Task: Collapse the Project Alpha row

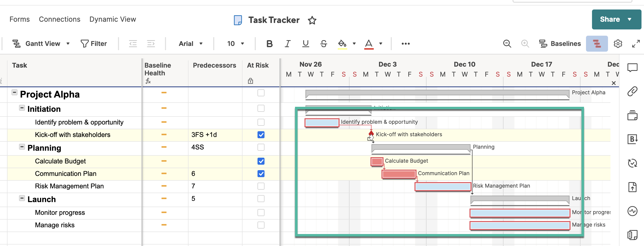Action: pyautogui.click(x=14, y=93)
